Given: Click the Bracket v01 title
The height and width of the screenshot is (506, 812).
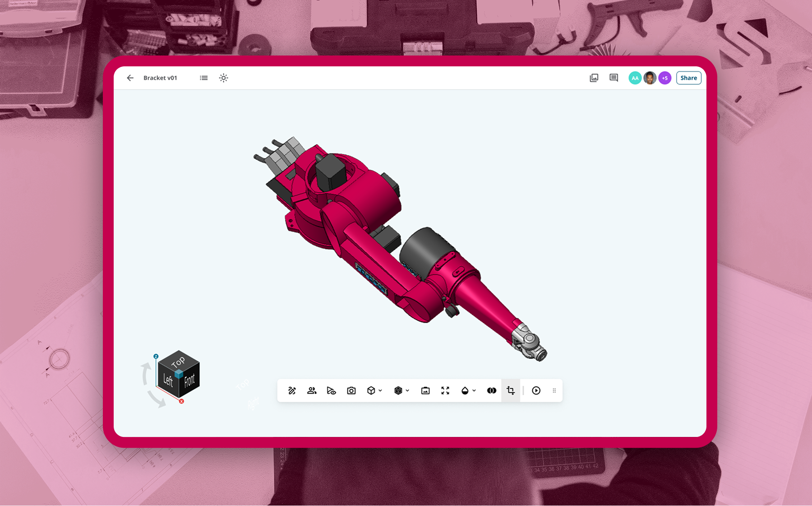Looking at the screenshot, I should point(160,78).
